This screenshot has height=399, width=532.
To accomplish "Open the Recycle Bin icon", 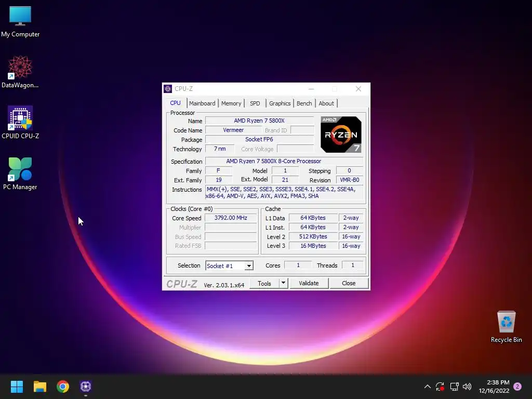I will (506, 327).
